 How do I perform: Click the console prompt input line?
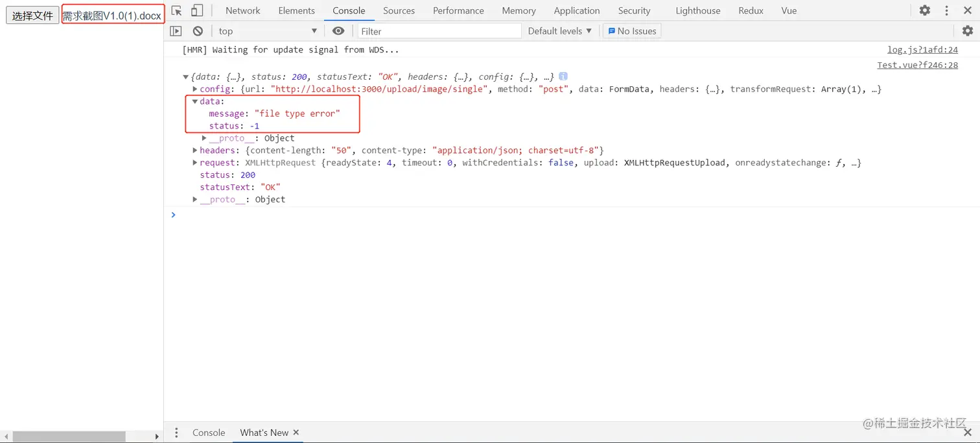pos(570,215)
